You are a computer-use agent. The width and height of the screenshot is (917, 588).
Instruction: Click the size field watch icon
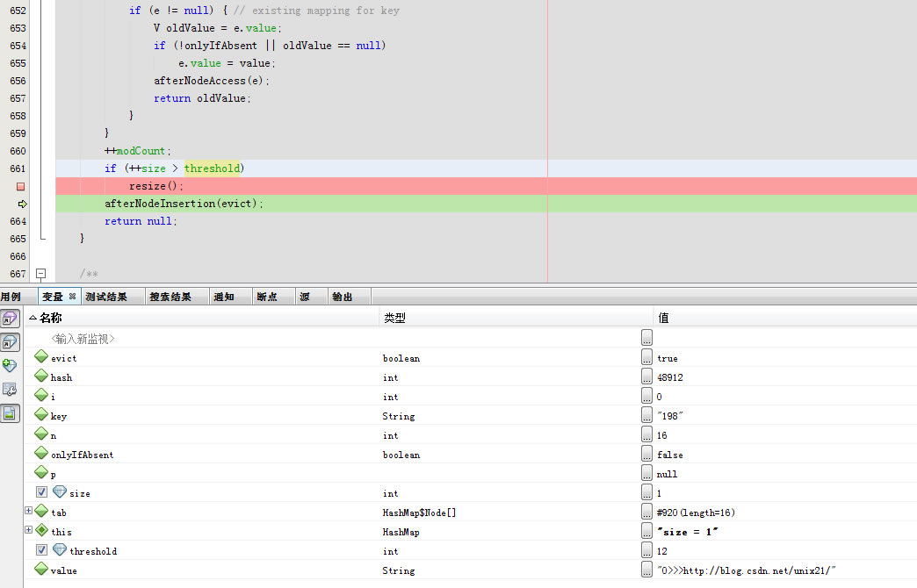60,491
